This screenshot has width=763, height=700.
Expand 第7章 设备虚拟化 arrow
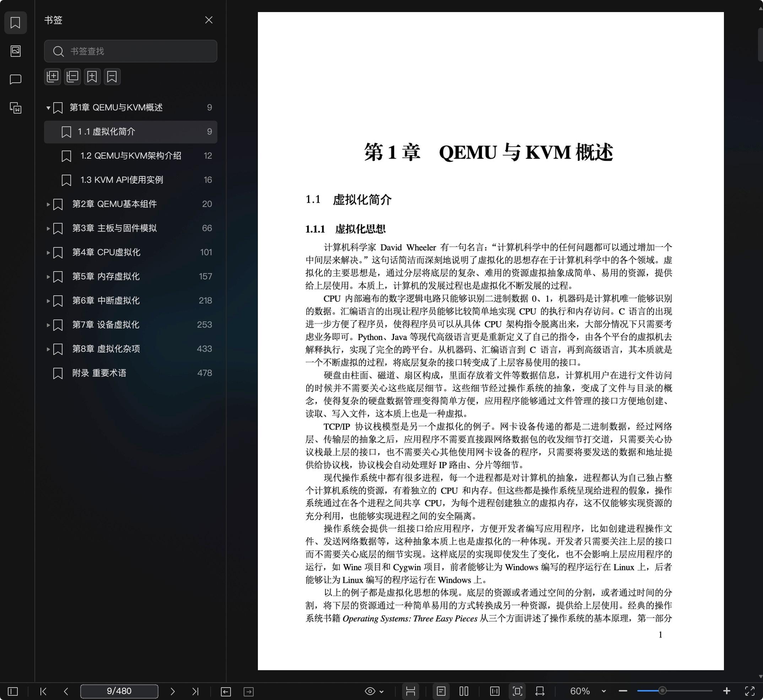(48, 325)
